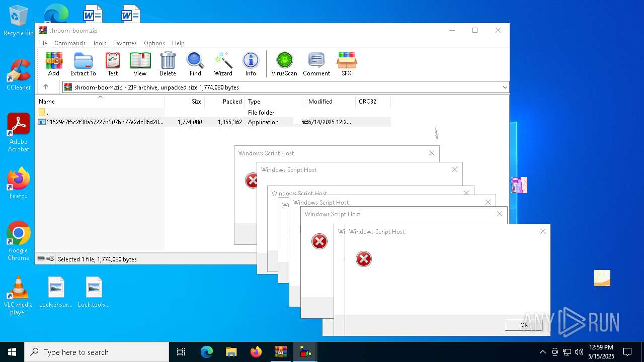Screen dimensions: 644x362
Task: Open the CCleaner desktop shortcut
Action: [x=18, y=75]
